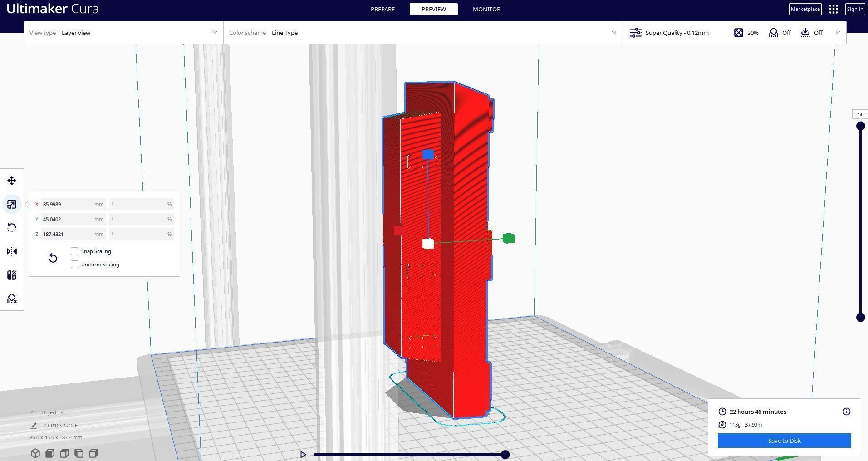Click the horizontal path slider handle

(505, 455)
